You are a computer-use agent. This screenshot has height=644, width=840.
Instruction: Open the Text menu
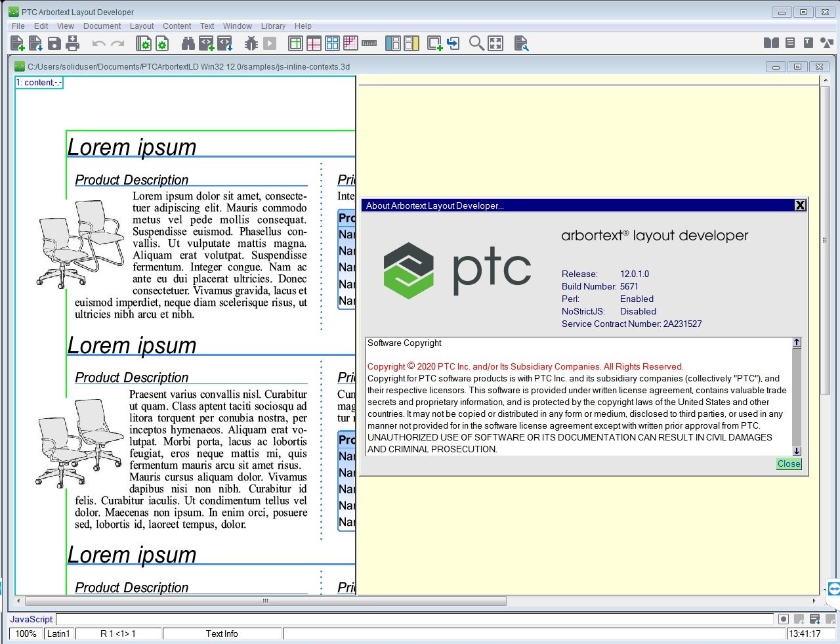click(207, 26)
